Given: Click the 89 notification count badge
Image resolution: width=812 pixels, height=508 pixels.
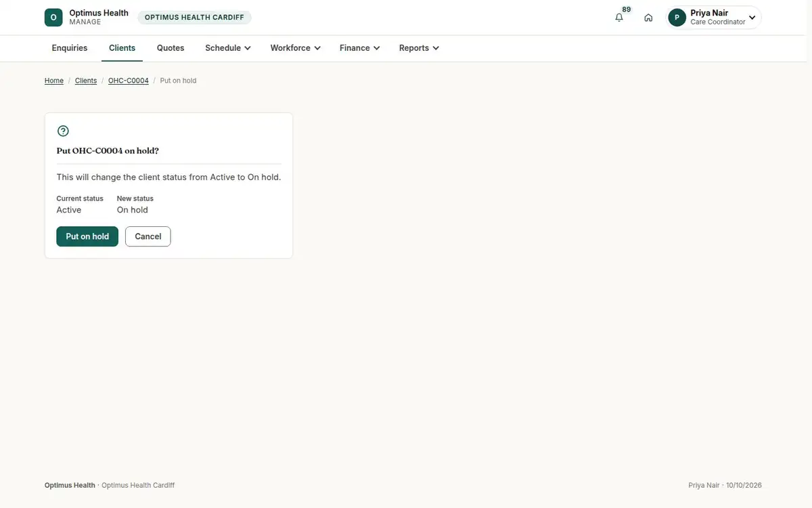Looking at the screenshot, I should [627, 9].
